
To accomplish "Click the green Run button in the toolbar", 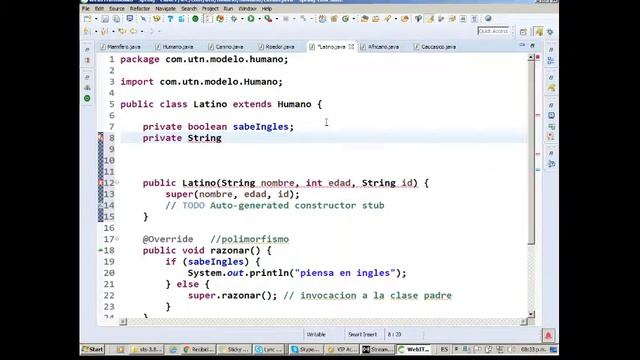I will (251, 19).
